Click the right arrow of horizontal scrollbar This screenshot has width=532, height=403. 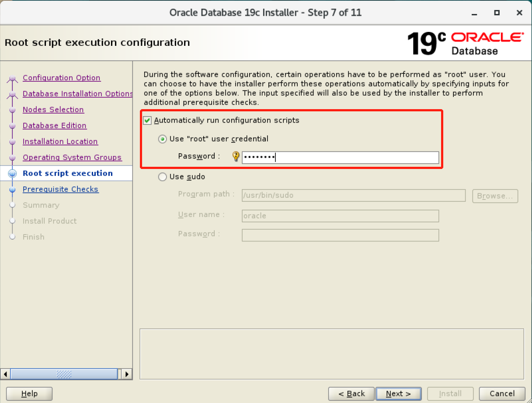click(127, 374)
